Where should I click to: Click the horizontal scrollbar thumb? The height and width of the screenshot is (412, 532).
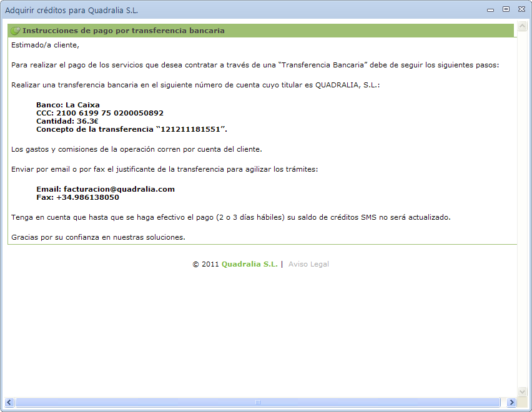[257, 403]
